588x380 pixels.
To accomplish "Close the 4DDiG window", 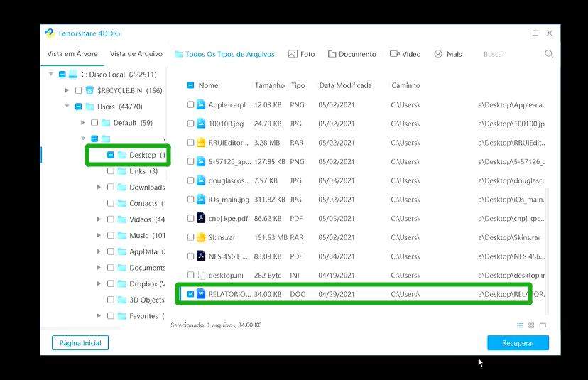I will pyautogui.click(x=550, y=33).
